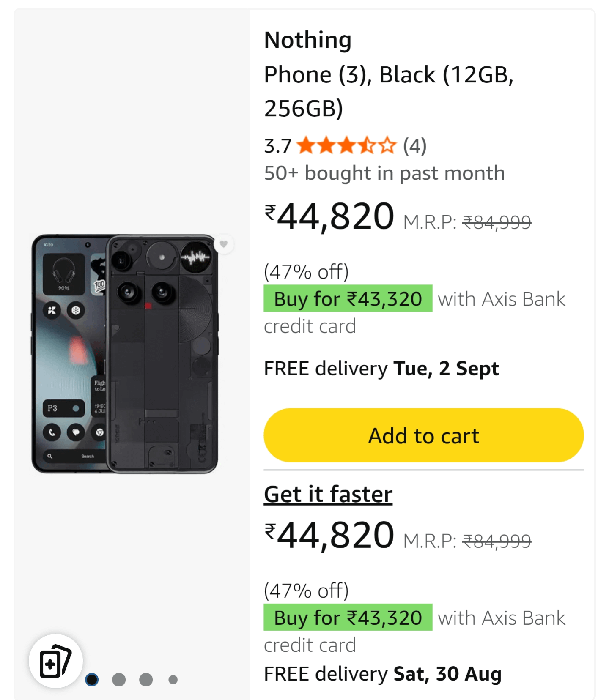Open the add-to-collection cards icon

[x=55, y=661]
